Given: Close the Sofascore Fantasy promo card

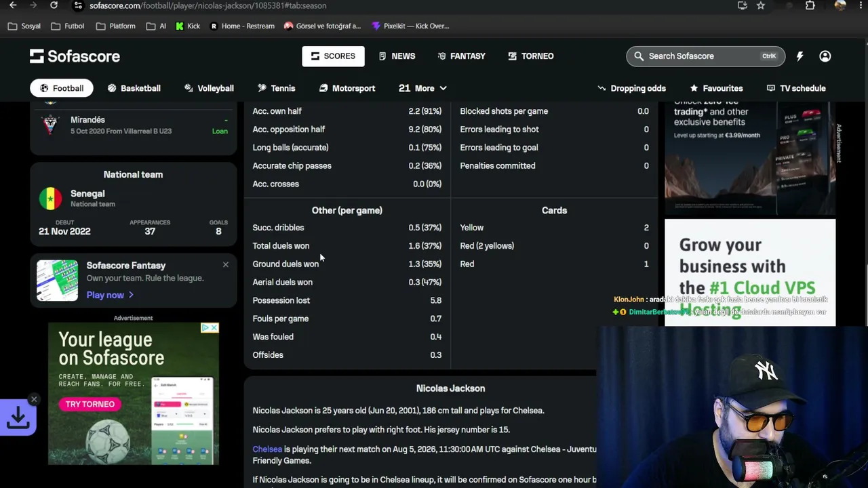Looking at the screenshot, I should click(x=226, y=264).
